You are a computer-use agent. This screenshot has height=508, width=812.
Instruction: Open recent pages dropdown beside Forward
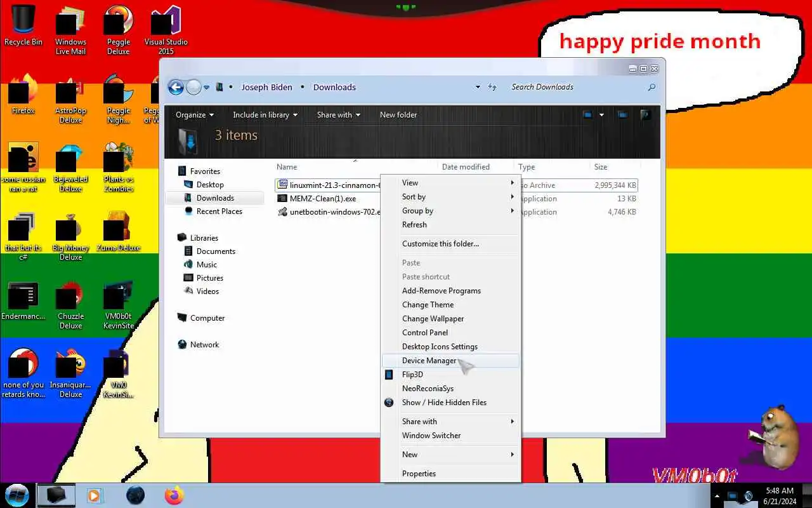coord(206,88)
